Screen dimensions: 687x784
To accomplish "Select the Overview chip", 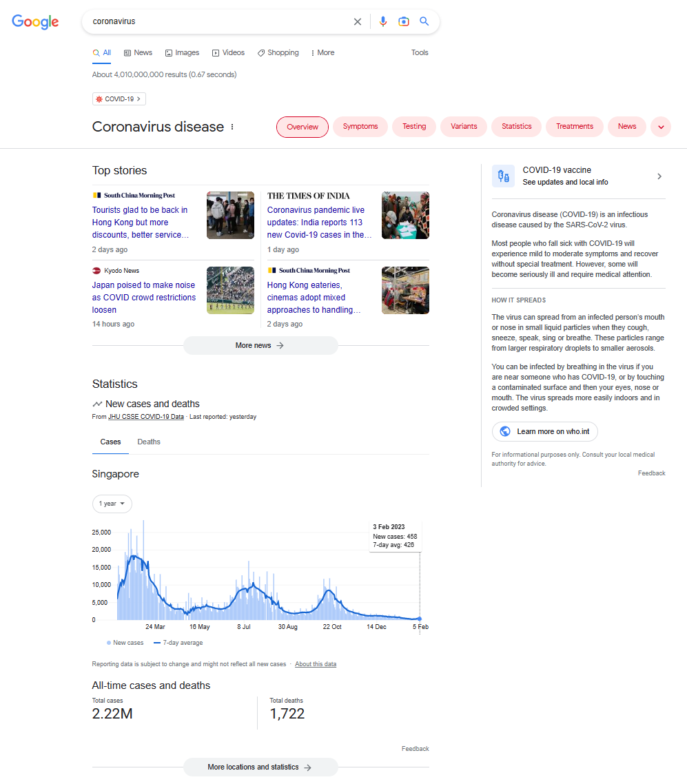I will tap(303, 127).
